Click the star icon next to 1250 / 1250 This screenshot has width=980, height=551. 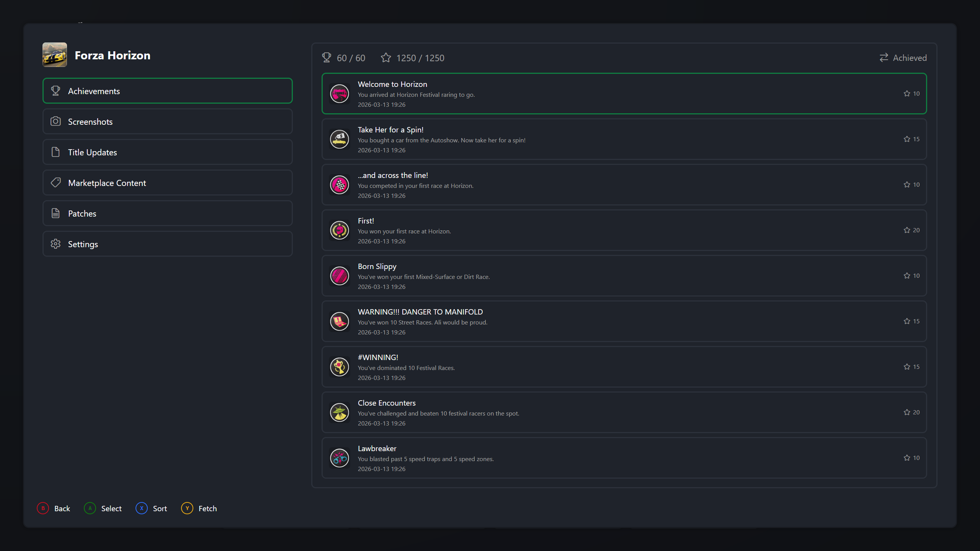pyautogui.click(x=386, y=57)
